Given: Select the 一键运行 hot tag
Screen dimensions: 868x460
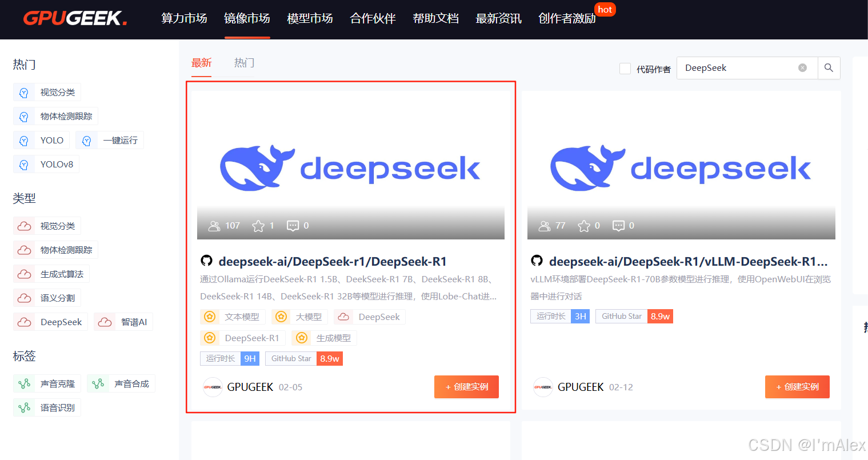Looking at the screenshot, I should click(x=110, y=140).
